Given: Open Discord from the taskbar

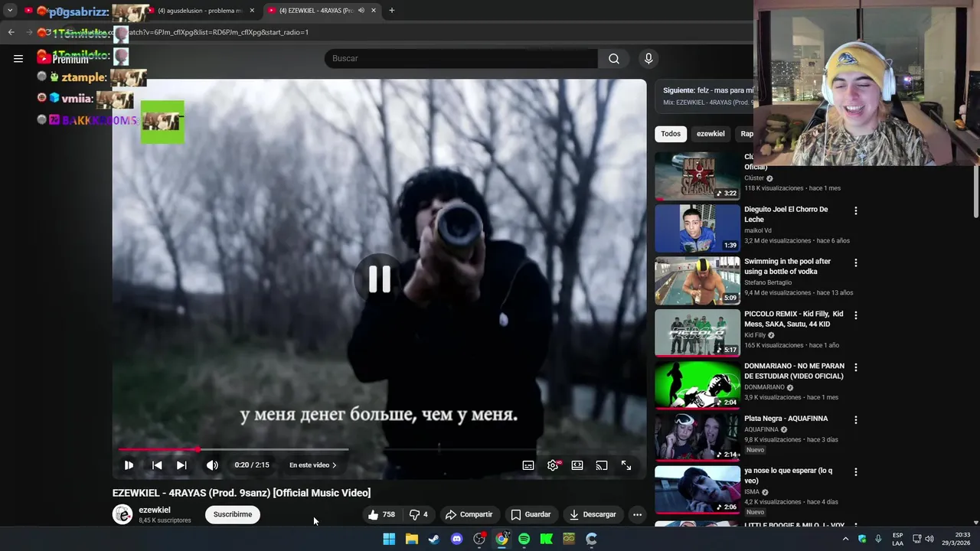Looking at the screenshot, I should point(456,539).
